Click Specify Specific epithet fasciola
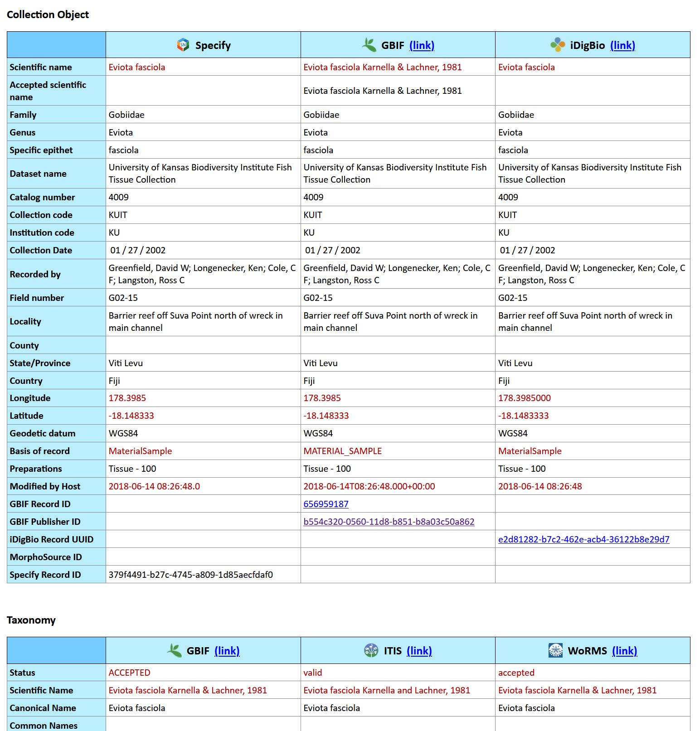The width and height of the screenshot is (700, 731). 124,150
